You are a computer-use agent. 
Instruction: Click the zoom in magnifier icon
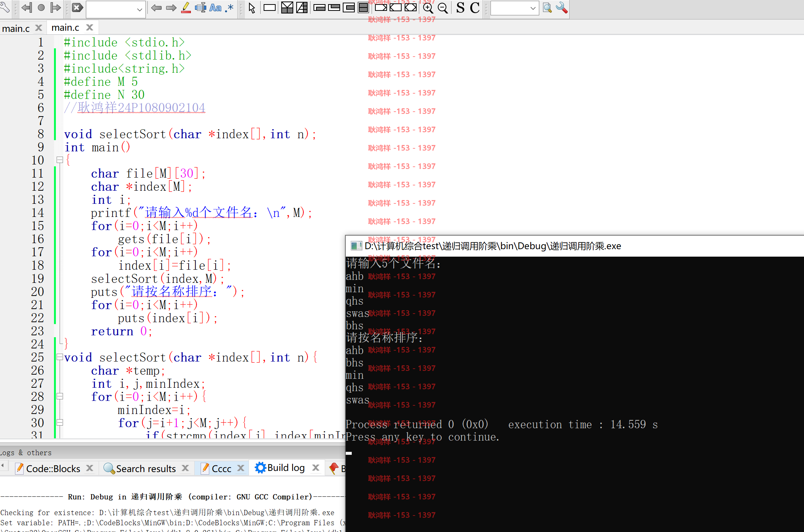click(x=428, y=8)
